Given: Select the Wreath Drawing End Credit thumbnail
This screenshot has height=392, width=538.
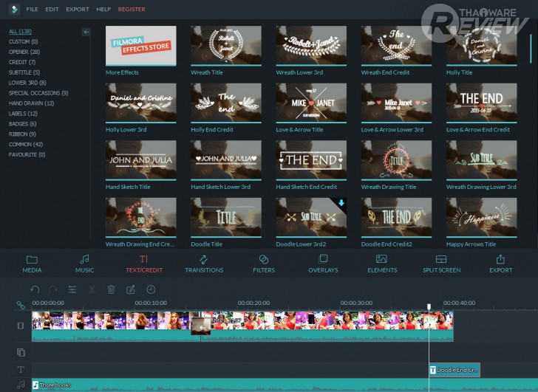Looking at the screenshot, I should [x=141, y=217].
